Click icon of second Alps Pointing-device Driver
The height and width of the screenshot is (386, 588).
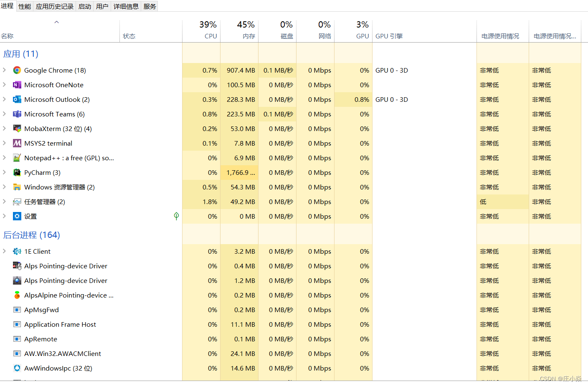(17, 280)
